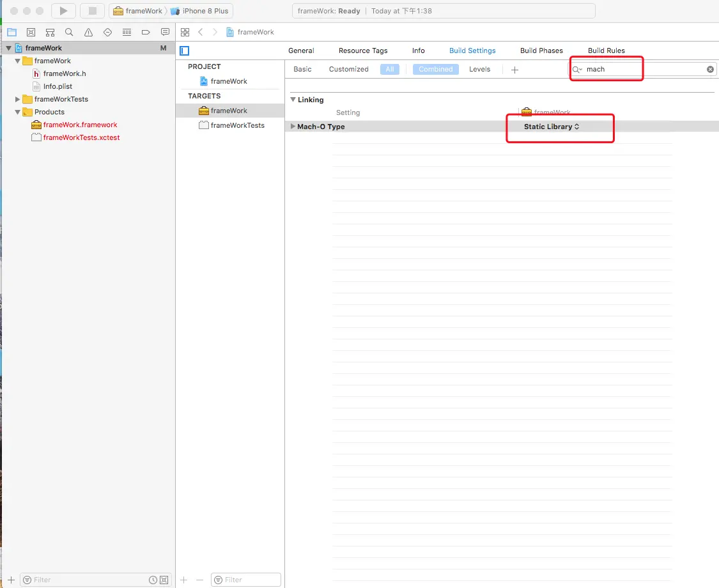Select the frameWork project under PROJECT
Image resolution: width=719 pixels, height=588 pixels.
click(x=224, y=81)
